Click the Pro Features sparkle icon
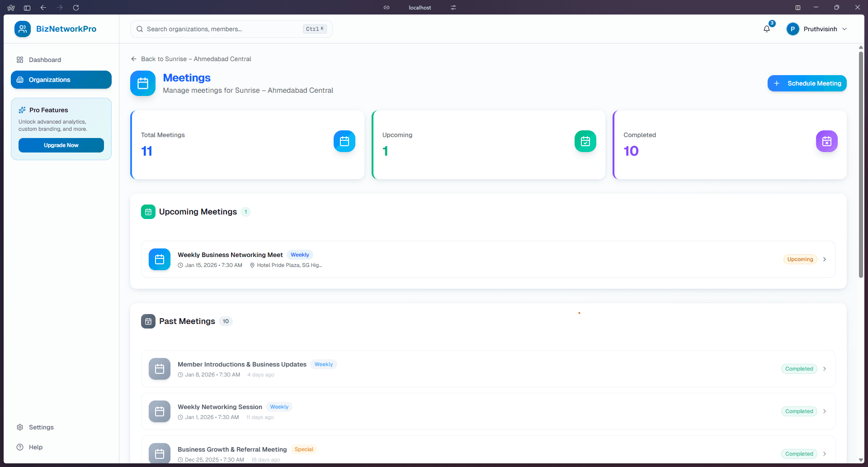 (x=23, y=110)
